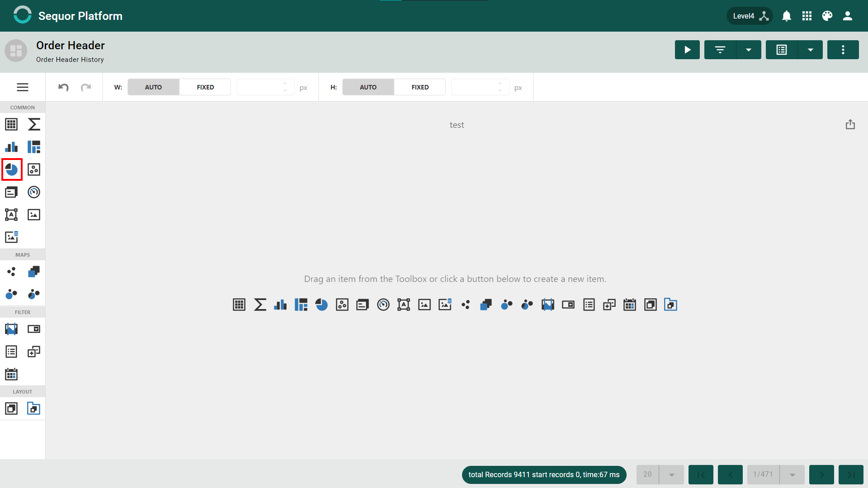868x488 pixels.
Task: Redo the last action
Action: (x=86, y=87)
